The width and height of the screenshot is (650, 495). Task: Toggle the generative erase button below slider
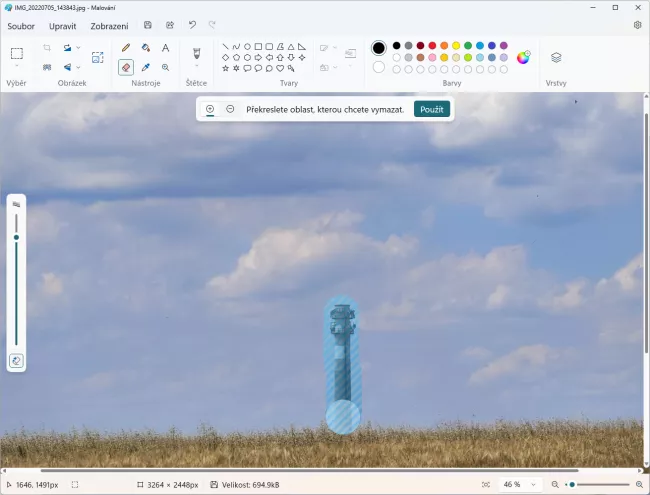(x=16, y=360)
